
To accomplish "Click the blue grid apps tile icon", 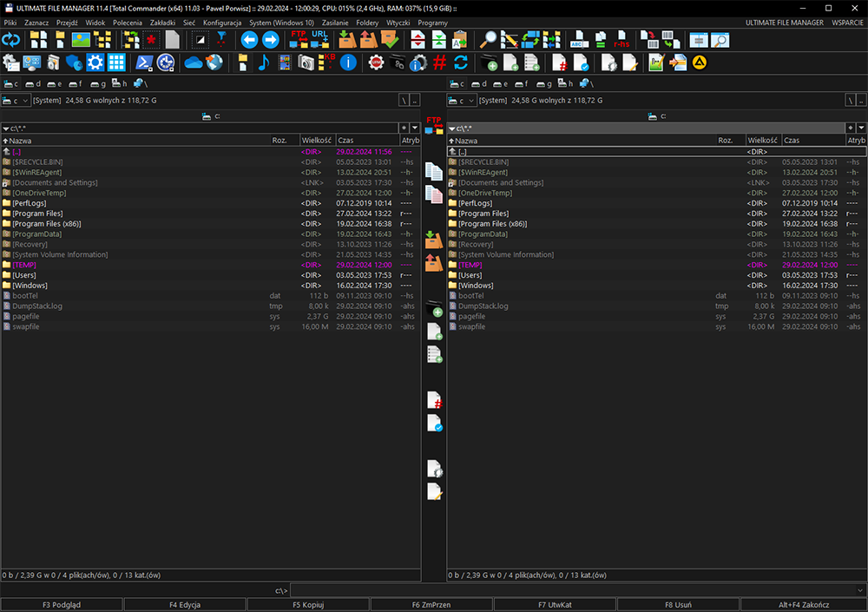I will (x=116, y=63).
